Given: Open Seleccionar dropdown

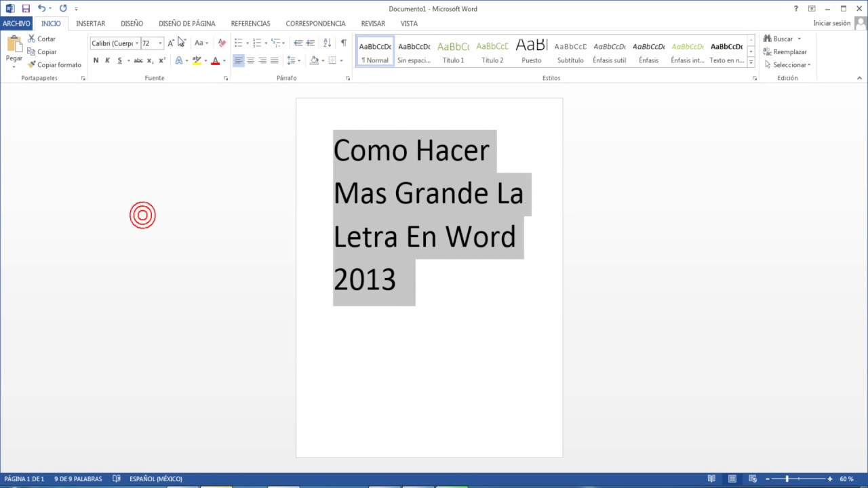Looking at the screenshot, I should pyautogui.click(x=787, y=65).
